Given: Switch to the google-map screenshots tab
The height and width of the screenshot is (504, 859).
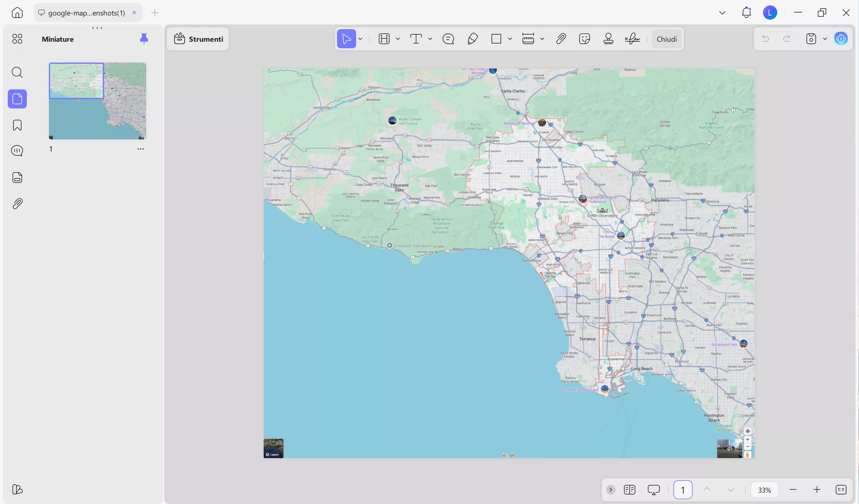Looking at the screenshot, I should click(87, 13).
